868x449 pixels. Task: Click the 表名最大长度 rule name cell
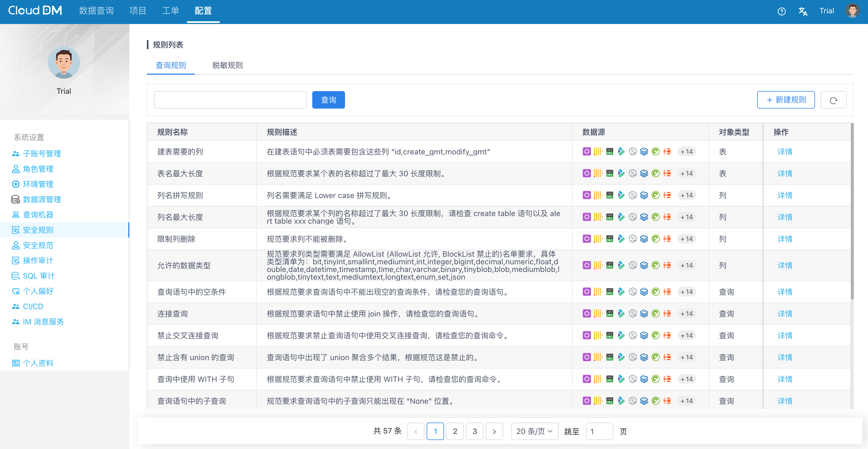click(202, 173)
